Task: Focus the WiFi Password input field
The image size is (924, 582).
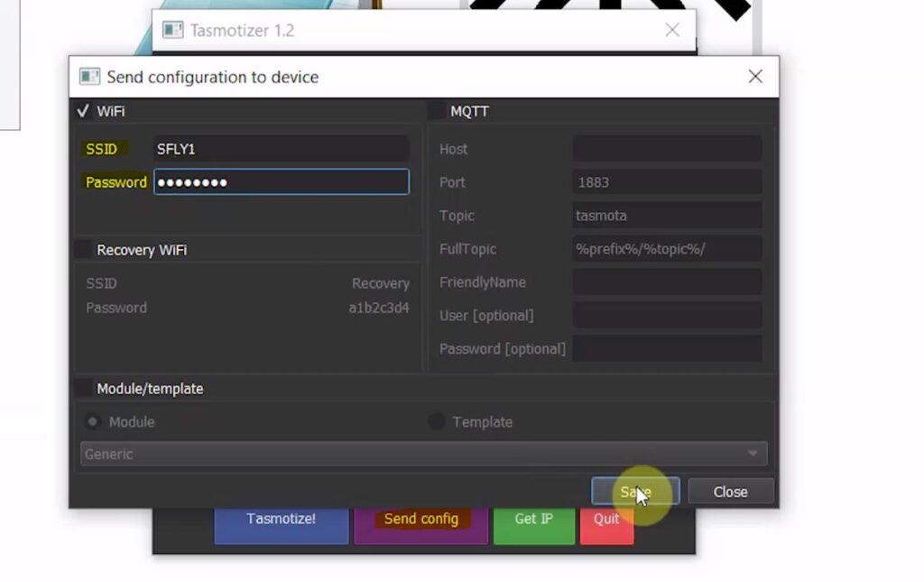Action: point(281,182)
